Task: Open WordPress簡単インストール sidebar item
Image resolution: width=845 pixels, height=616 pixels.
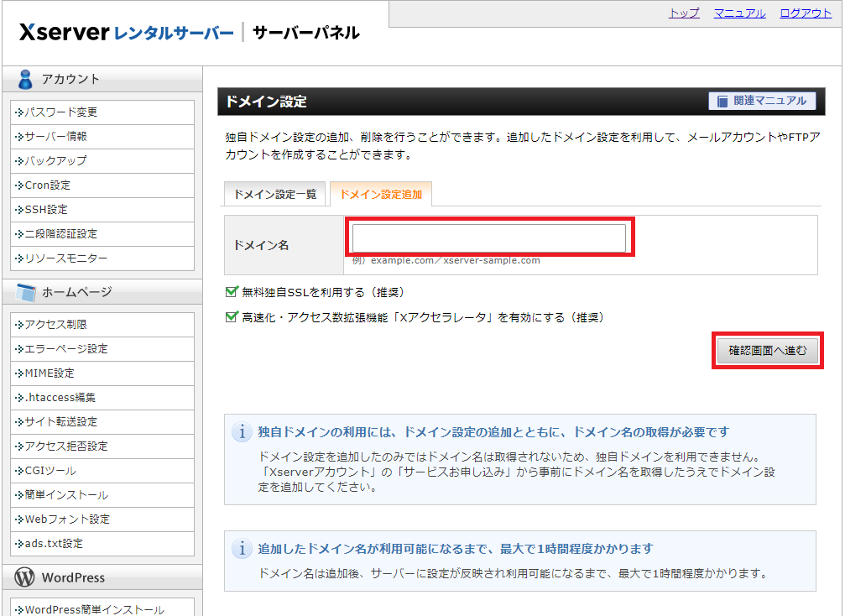Action: click(94, 609)
